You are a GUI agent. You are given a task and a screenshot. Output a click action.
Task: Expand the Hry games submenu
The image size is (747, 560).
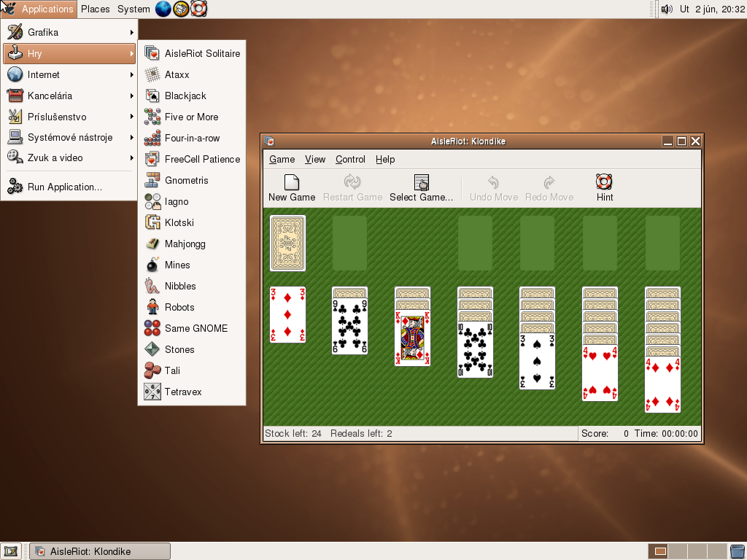69,53
